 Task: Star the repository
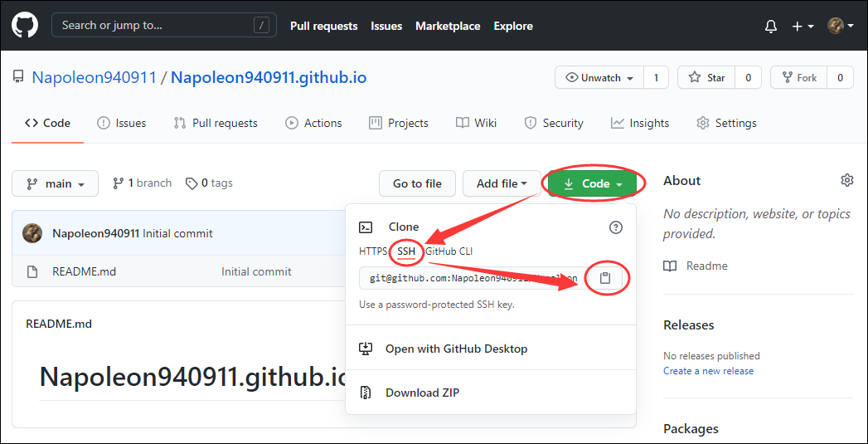(706, 78)
